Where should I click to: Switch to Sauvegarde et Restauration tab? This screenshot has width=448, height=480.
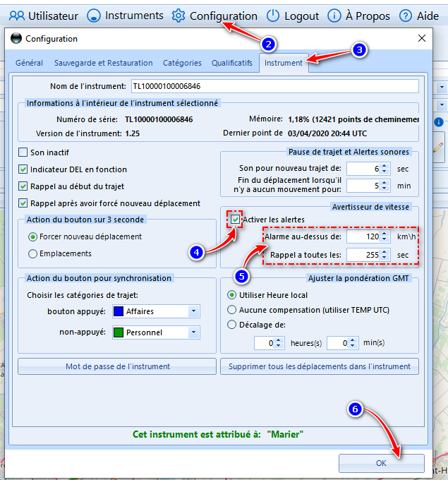tap(104, 63)
